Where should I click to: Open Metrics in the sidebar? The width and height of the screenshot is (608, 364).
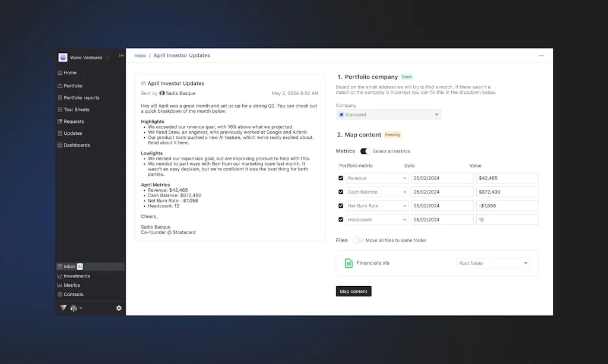[x=71, y=285]
